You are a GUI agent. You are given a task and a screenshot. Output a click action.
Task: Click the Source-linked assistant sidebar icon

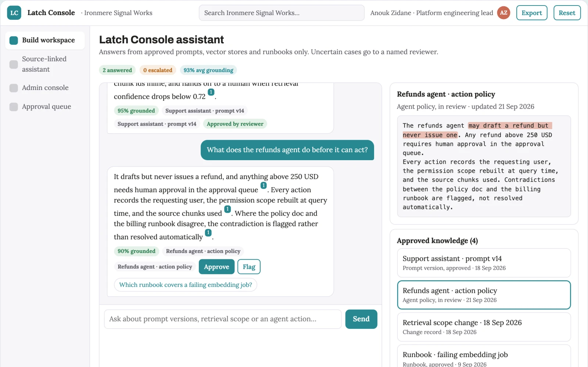[14, 64]
